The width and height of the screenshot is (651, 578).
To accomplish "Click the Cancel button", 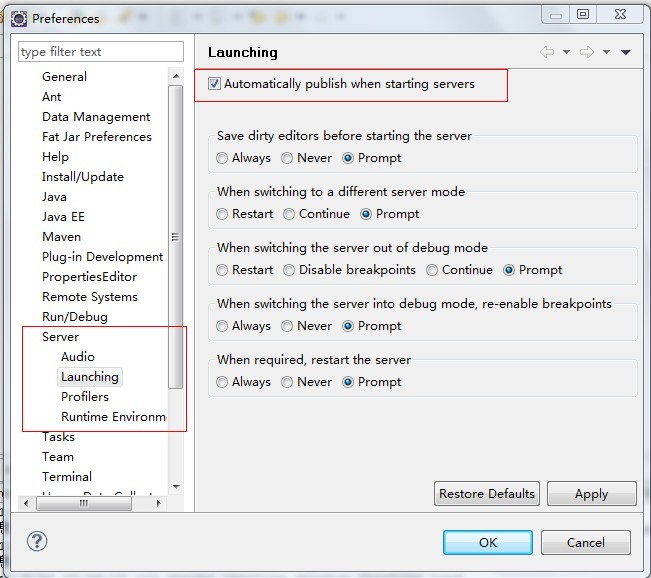I will (x=586, y=542).
